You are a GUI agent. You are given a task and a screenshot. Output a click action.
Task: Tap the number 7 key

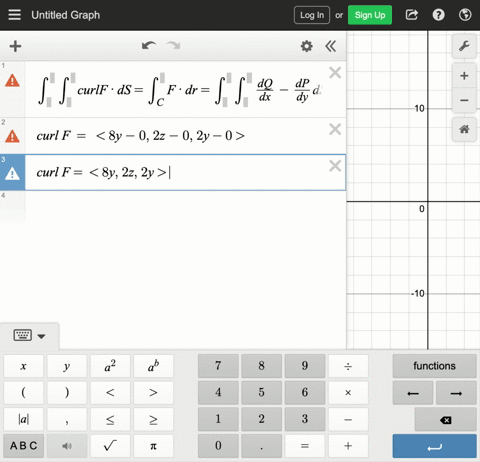click(218, 366)
